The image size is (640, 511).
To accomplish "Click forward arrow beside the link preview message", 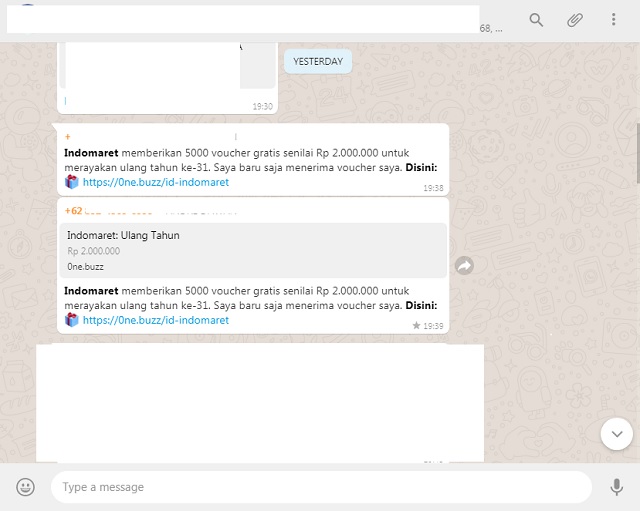I will coord(464,265).
